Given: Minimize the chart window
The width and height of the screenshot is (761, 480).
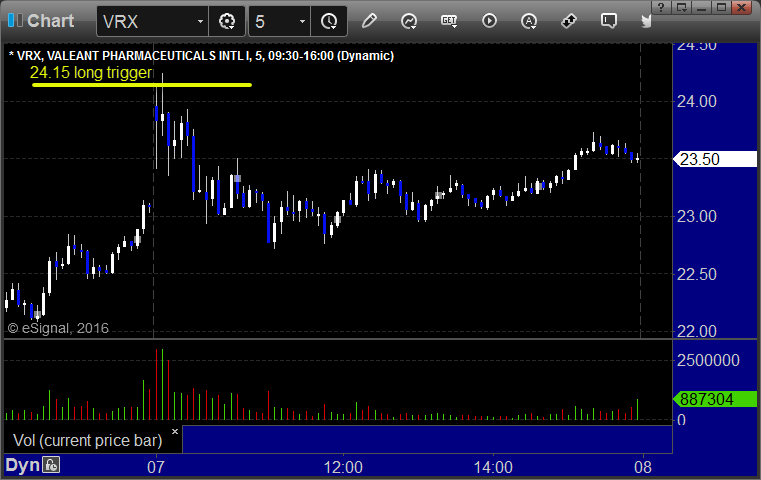Looking at the screenshot, I should pyautogui.click(x=701, y=8).
